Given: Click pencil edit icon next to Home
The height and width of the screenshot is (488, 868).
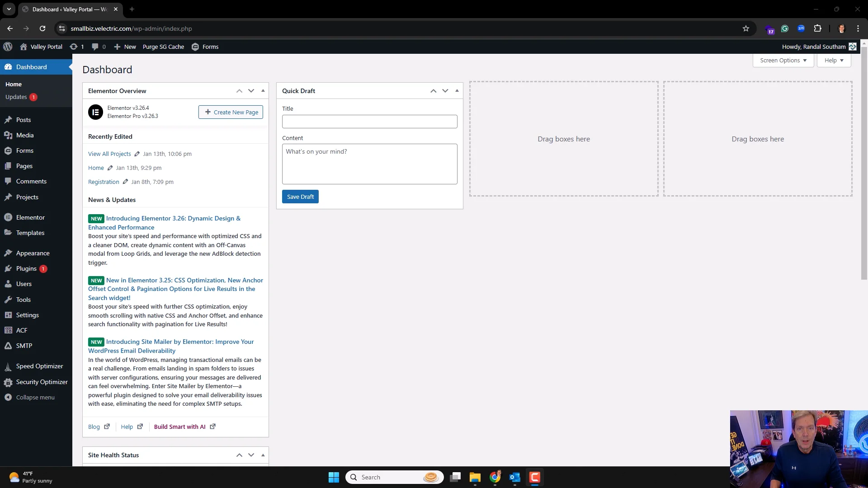Looking at the screenshot, I should (x=110, y=168).
